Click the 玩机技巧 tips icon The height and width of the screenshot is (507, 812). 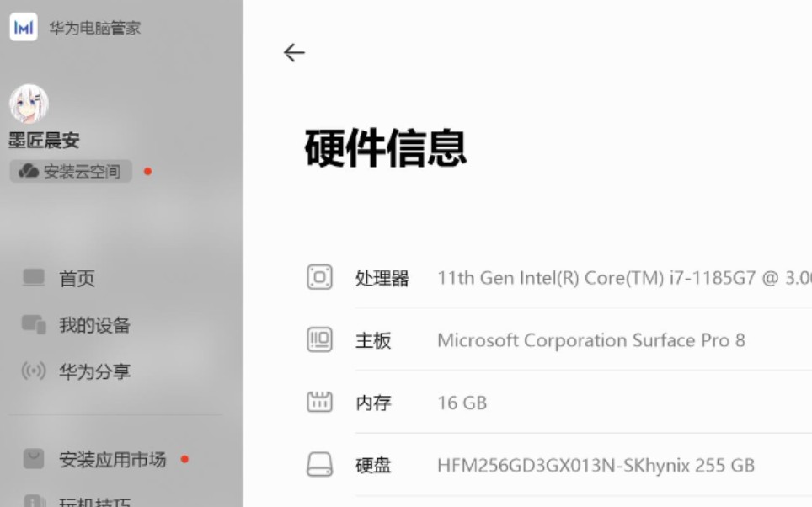(32, 502)
